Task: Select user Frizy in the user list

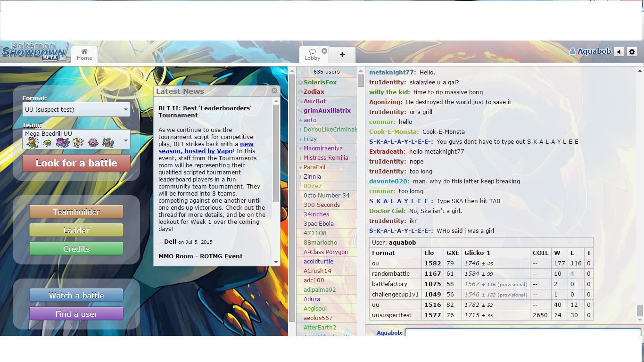Action: (310, 139)
